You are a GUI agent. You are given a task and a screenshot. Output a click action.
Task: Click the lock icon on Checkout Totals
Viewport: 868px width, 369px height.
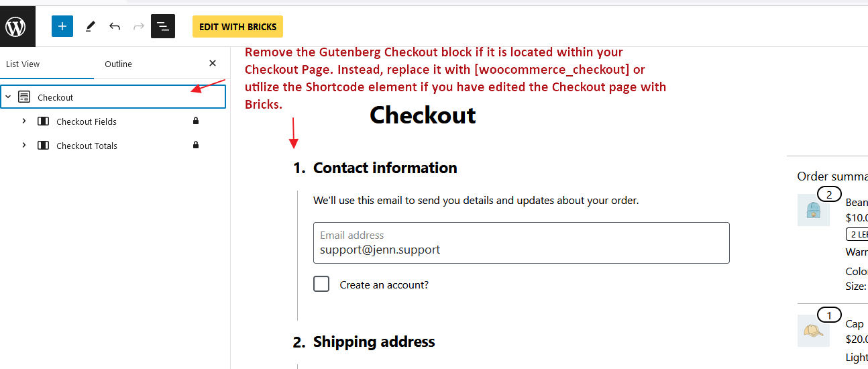click(x=196, y=146)
